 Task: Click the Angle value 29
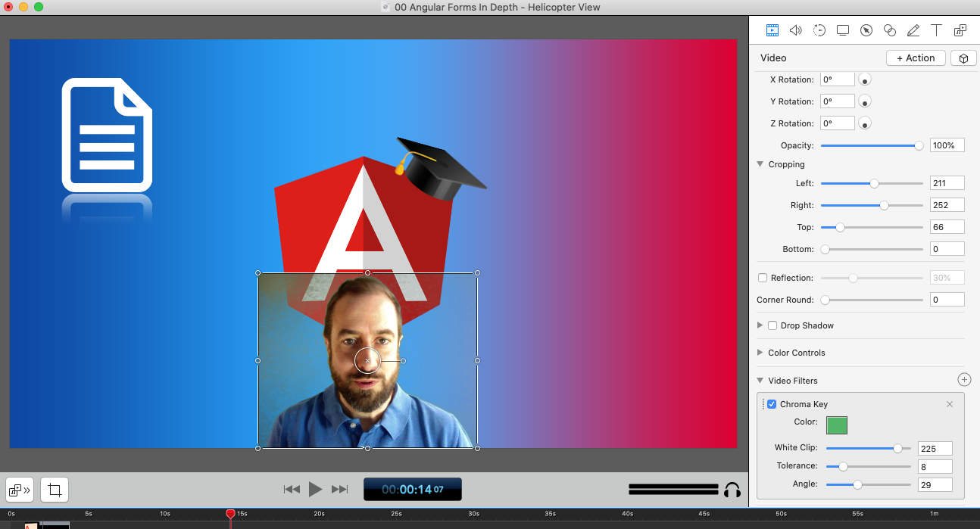935,484
